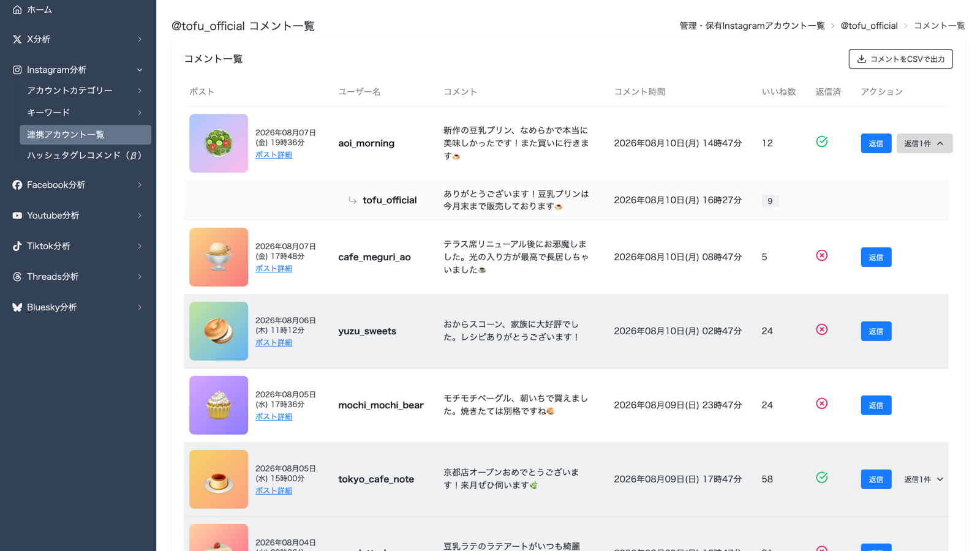Click the red not-replied icon for mochi_mochi_bear
This screenshot has width=980, height=551.
tap(822, 403)
